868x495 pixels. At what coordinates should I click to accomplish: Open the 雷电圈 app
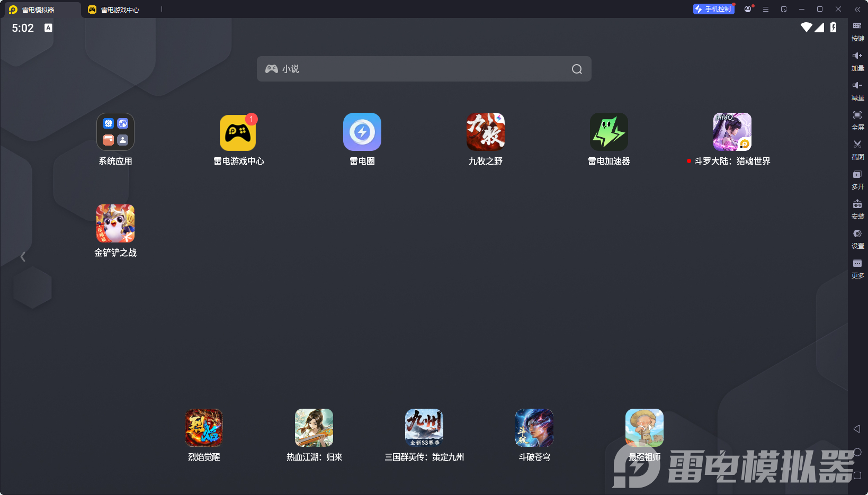click(362, 132)
